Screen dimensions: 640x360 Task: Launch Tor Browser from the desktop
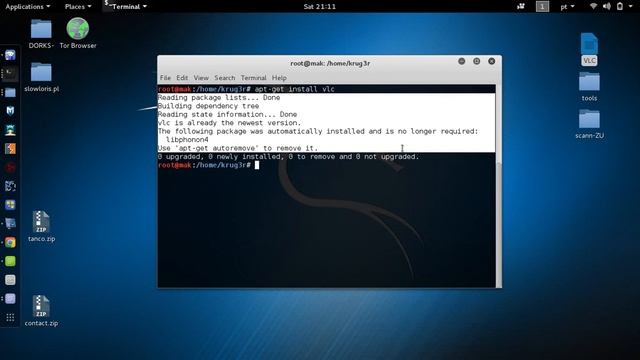pos(78,34)
